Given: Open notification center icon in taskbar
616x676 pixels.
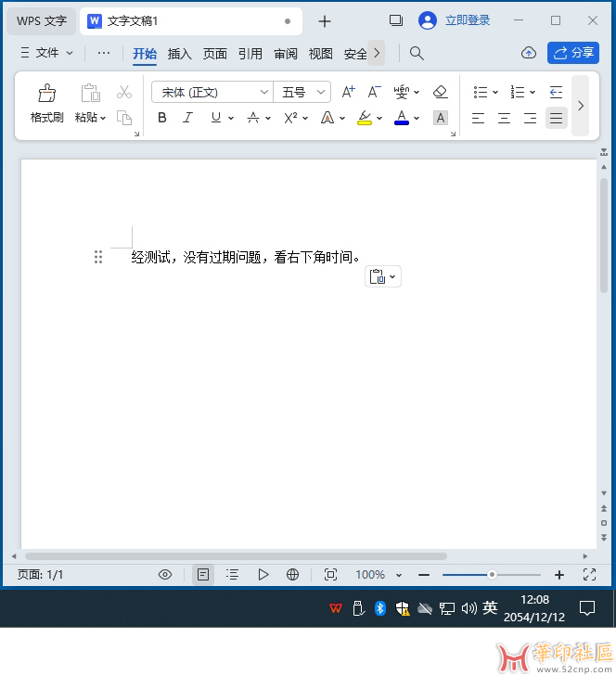Looking at the screenshot, I should coord(587,608).
